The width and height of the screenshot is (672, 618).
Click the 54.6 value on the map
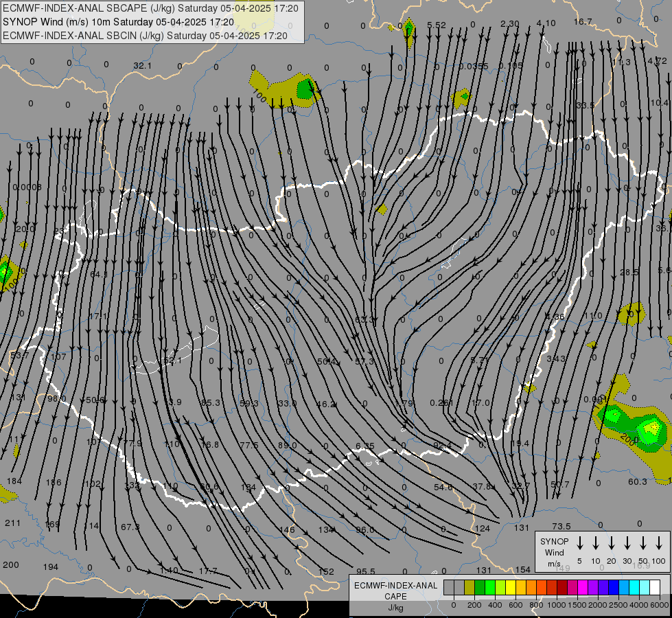coord(443,488)
